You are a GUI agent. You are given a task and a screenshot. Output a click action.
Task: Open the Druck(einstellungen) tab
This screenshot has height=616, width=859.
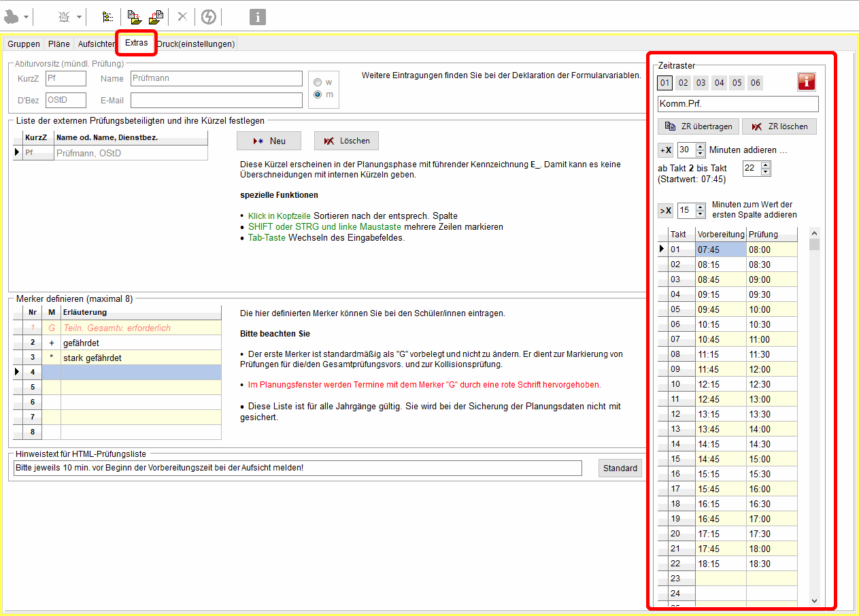(x=196, y=44)
